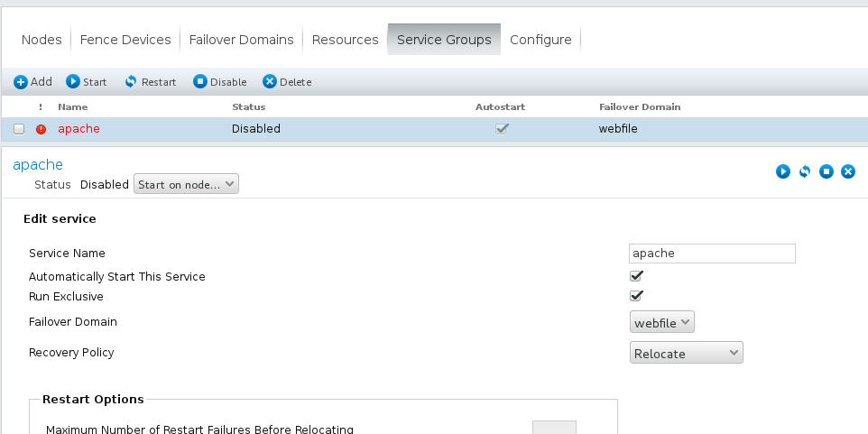Click the Disable label in toolbar
The width and height of the screenshot is (868, 434).
click(228, 82)
